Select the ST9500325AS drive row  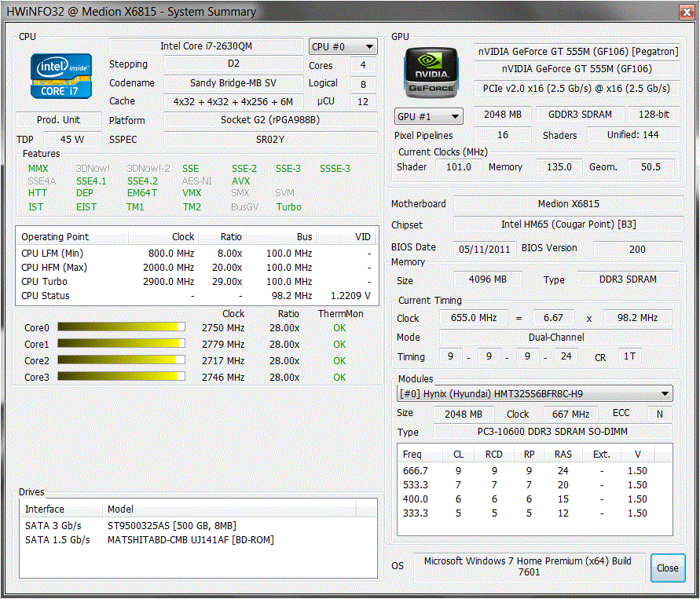click(x=198, y=526)
